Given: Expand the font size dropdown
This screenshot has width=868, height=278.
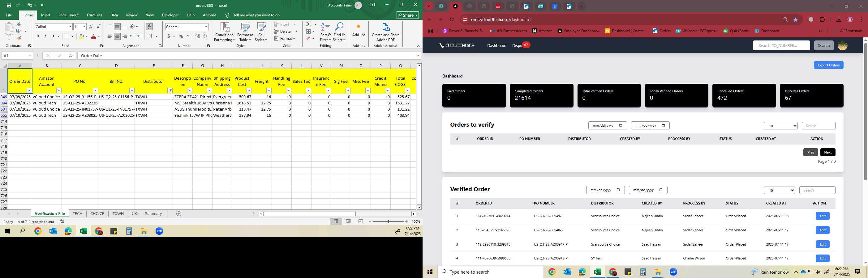Looking at the screenshot, I should [84, 27].
